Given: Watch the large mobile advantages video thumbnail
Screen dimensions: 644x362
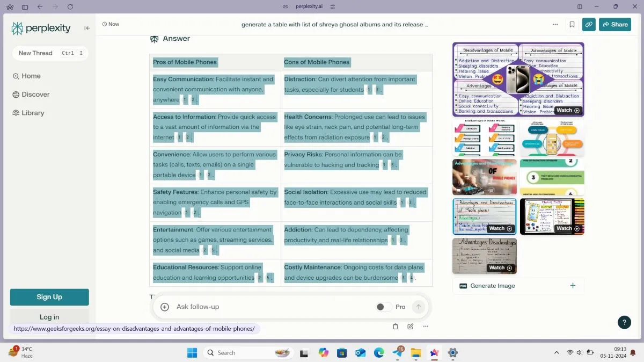Looking at the screenshot, I should click(x=518, y=79).
